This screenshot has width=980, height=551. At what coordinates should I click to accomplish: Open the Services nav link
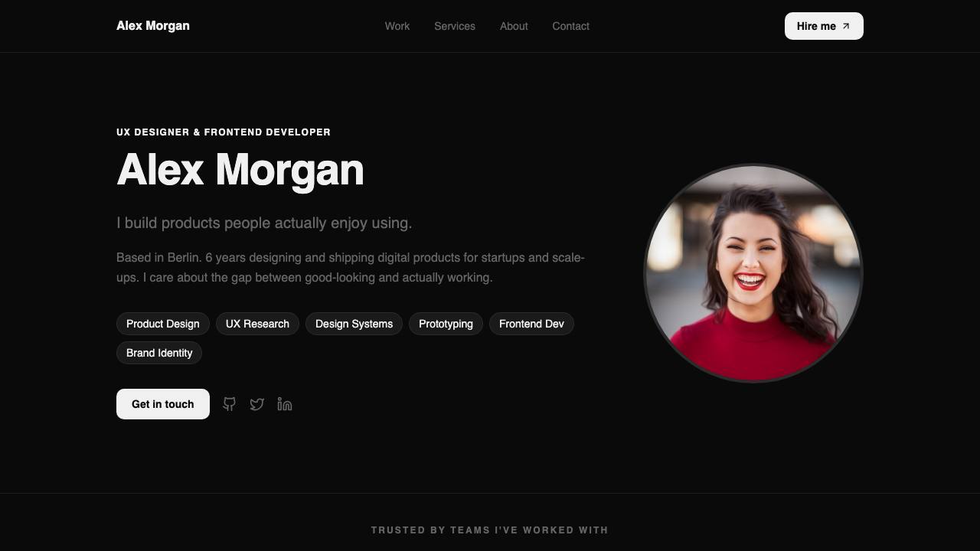coord(455,26)
